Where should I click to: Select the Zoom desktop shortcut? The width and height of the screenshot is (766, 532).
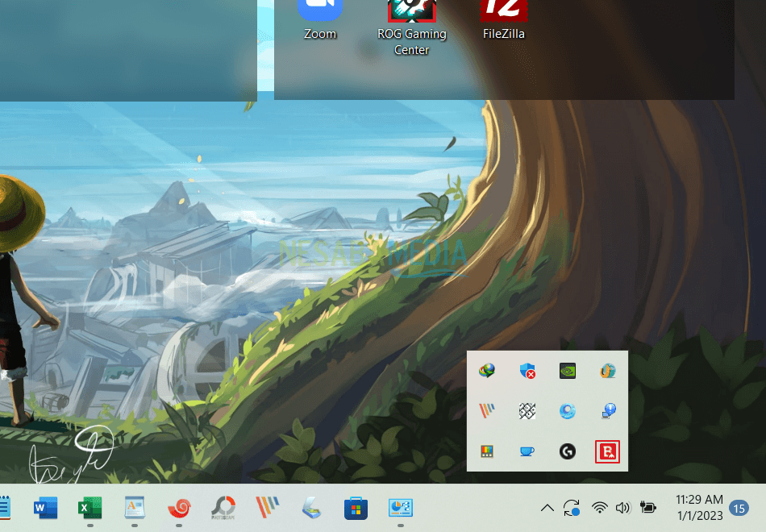tap(320, 19)
